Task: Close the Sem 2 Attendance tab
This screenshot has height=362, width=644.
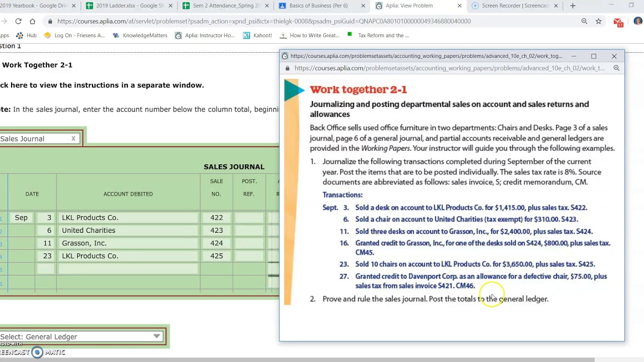Action: tap(267, 6)
